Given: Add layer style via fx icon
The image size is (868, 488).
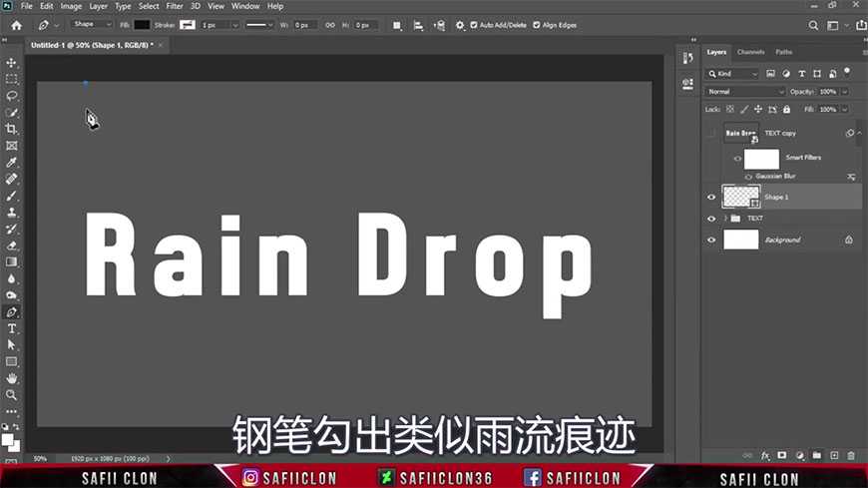Looking at the screenshot, I should (765, 456).
